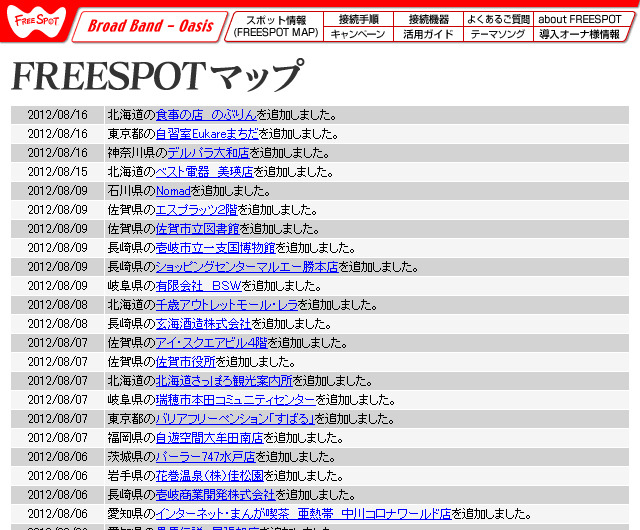Open 亜熱帯 中川コロナワールド店 link

point(303,514)
